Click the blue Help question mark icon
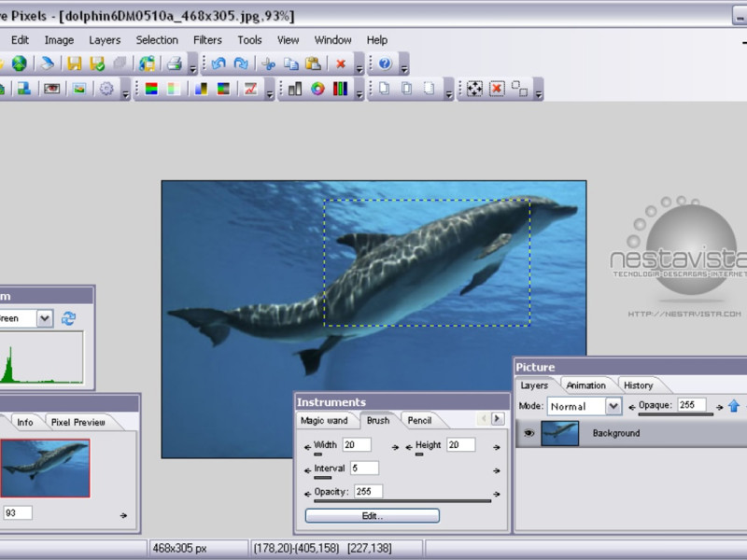 tap(385, 63)
